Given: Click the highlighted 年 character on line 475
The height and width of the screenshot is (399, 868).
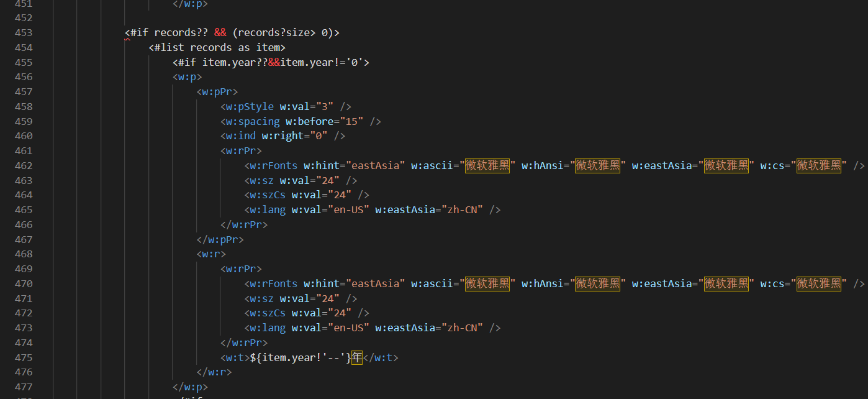Looking at the screenshot, I should coord(356,357).
